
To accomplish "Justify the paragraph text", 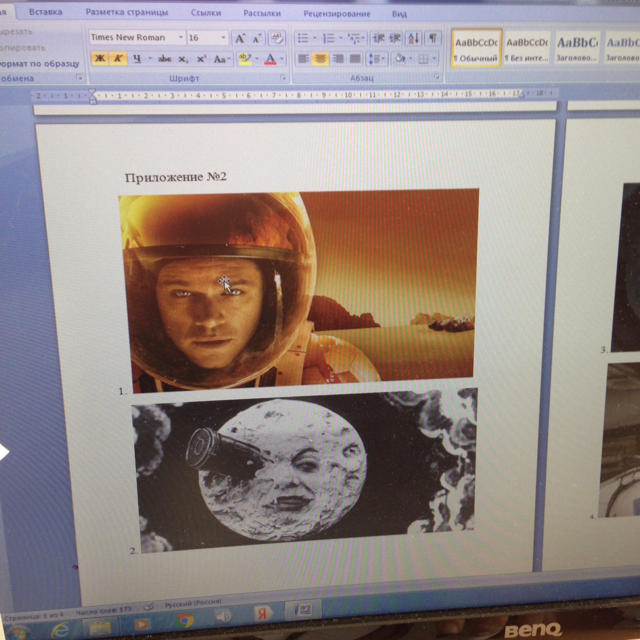I will click(x=355, y=59).
